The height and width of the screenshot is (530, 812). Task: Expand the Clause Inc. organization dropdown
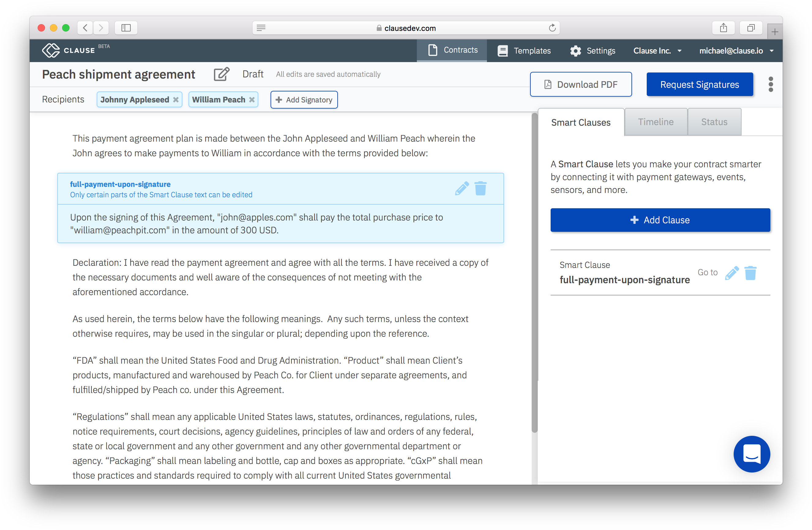(657, 51)
